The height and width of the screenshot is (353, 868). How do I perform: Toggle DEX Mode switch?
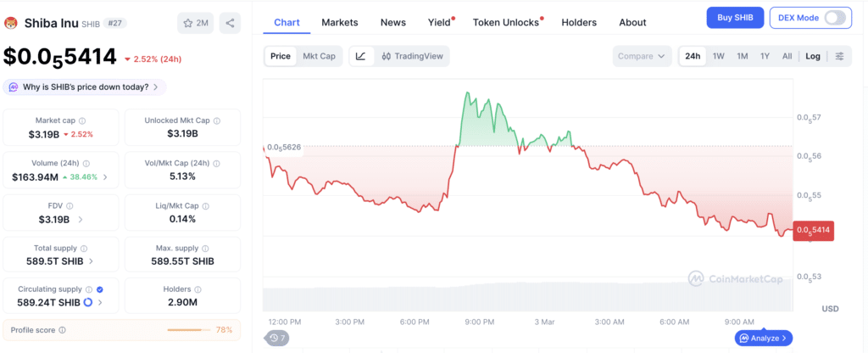click(x=835, y=18)
